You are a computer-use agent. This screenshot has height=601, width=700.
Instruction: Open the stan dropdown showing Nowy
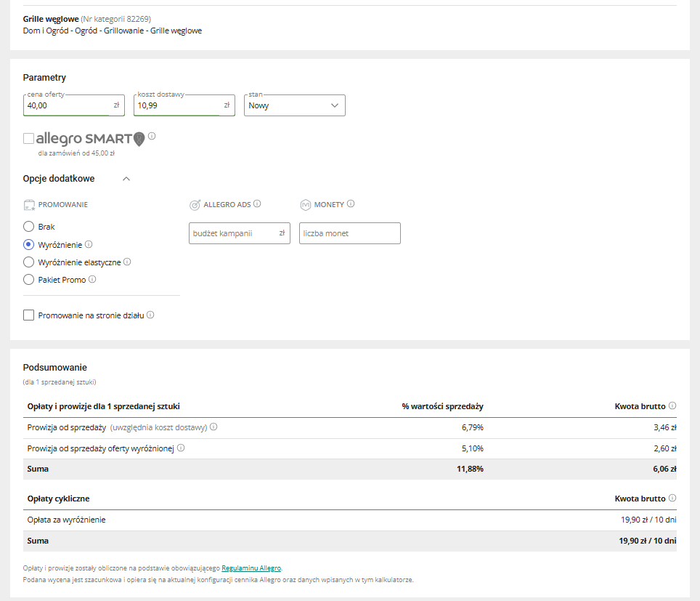[295, 105]
